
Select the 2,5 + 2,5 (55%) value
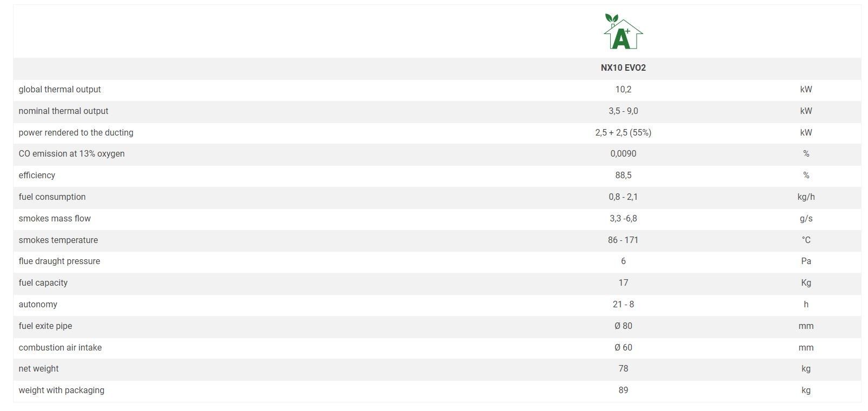coord(623,132)
